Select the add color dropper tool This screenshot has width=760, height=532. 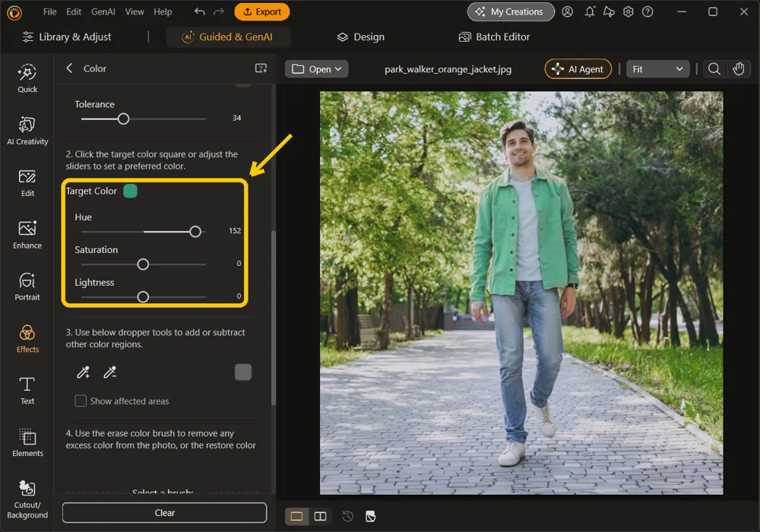[84, 372]
